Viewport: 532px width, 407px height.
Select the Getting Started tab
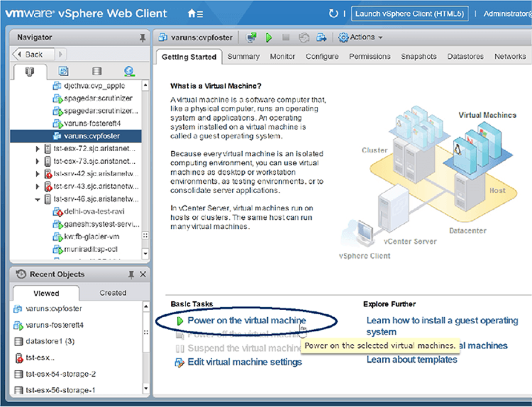click(189, 57)
